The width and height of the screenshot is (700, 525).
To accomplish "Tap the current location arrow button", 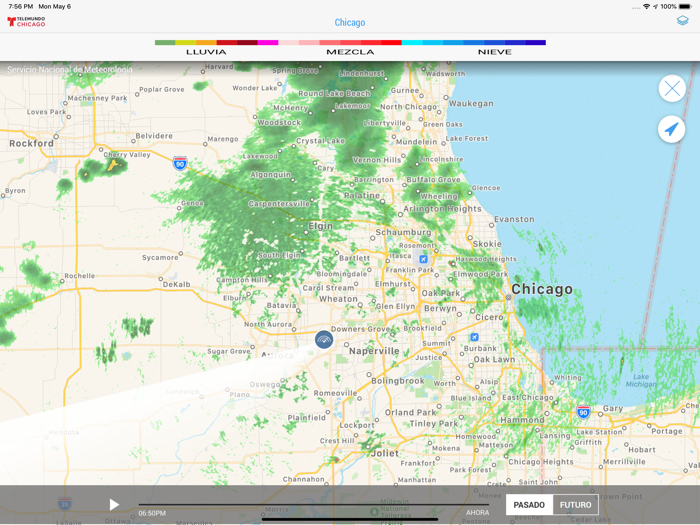I will pos(672,129).
